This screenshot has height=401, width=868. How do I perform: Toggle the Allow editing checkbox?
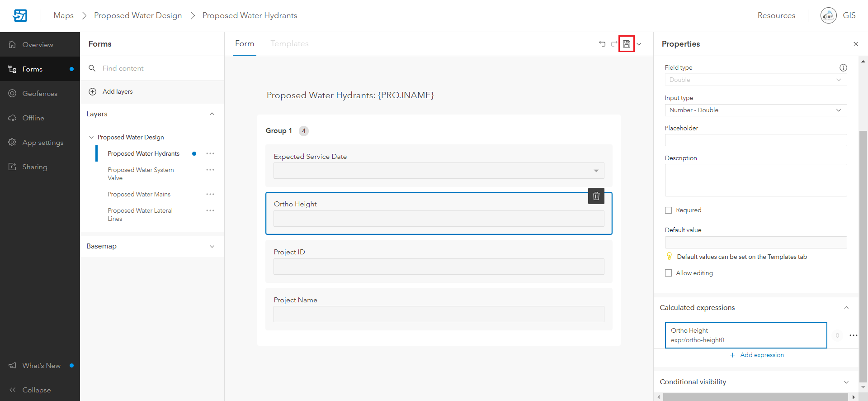tap(668, 273)
